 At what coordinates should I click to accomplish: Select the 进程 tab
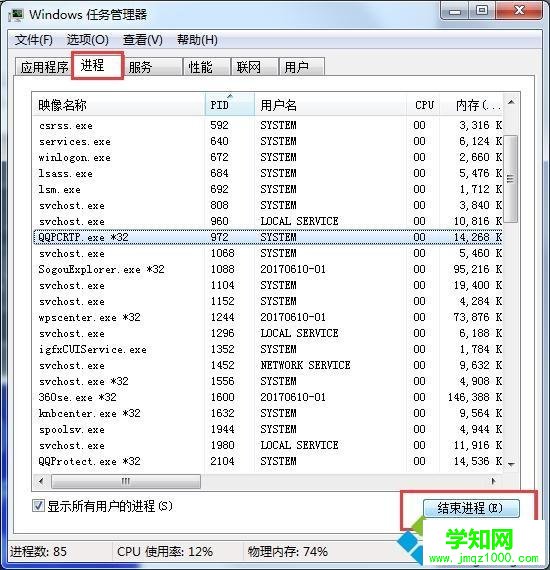coord(97,65)
